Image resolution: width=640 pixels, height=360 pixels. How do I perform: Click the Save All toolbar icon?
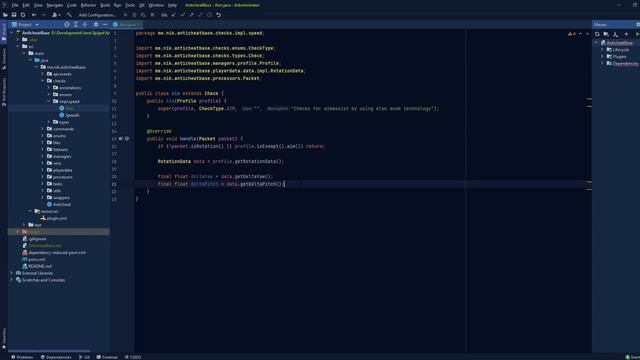14,15
